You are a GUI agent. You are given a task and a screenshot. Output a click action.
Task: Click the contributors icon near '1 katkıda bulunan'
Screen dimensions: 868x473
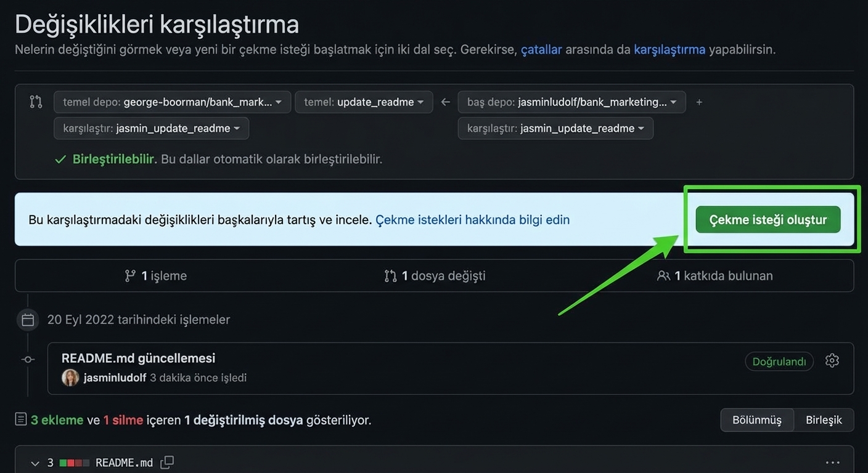tap(664, 275)
